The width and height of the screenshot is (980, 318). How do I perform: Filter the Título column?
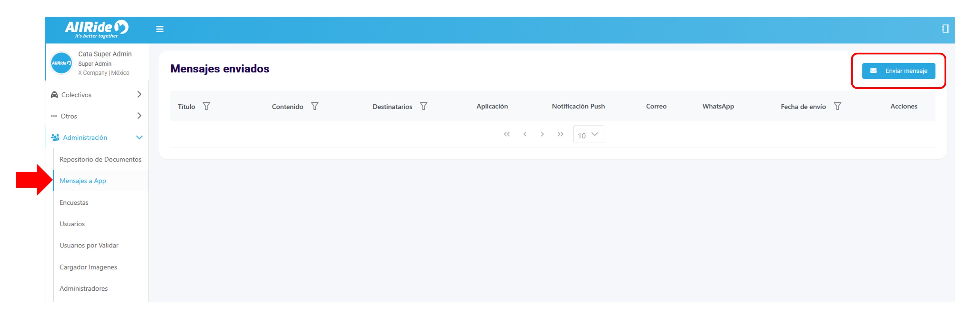(x=206, y=106)
